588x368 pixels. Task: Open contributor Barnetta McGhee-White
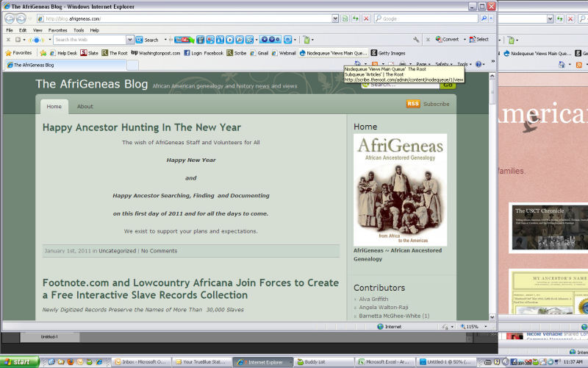[394, 316]
